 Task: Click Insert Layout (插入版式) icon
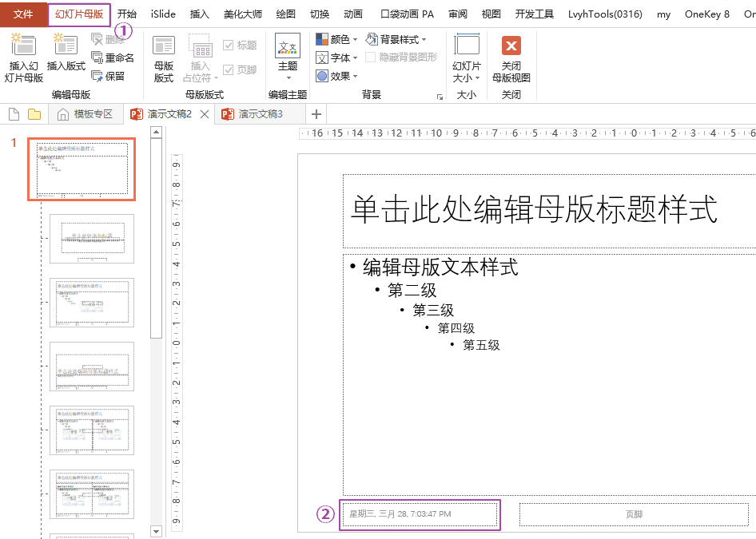[x=66, y=45]
